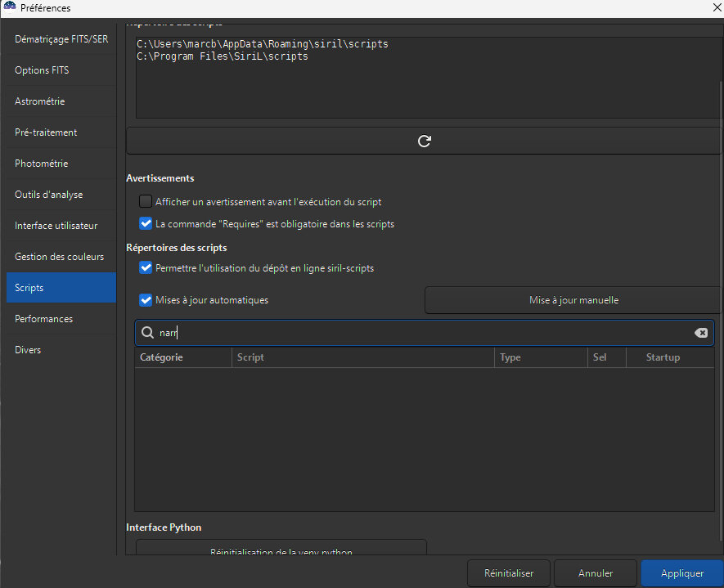This screenshot has width=724, height=588.
Task: Close the Préférences window
Action: pyautogui.click(x=717, y=7)
